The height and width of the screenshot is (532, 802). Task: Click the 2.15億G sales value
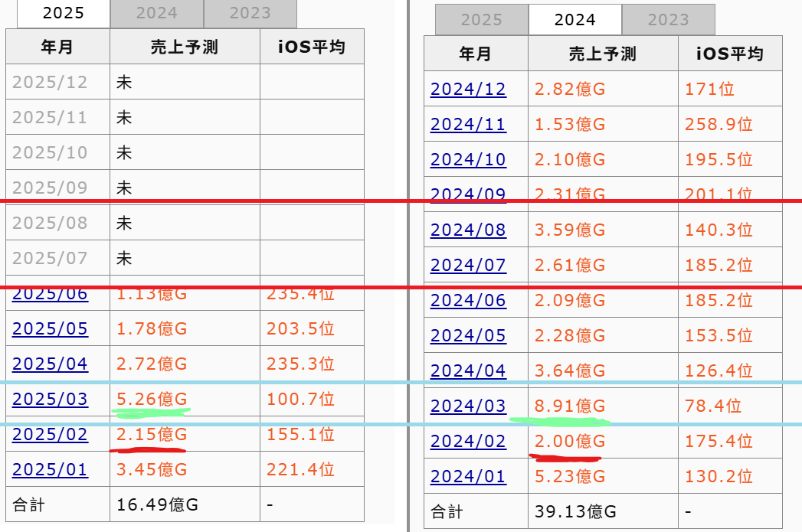(x=152, y=434)
